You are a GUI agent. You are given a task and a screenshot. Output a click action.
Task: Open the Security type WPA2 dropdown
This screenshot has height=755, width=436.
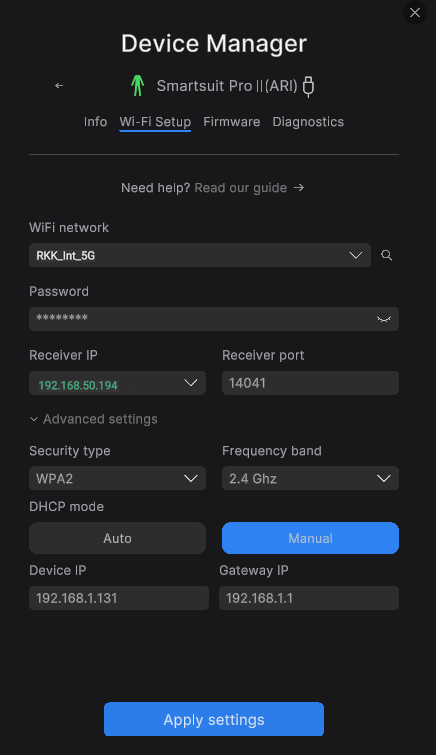118,478
